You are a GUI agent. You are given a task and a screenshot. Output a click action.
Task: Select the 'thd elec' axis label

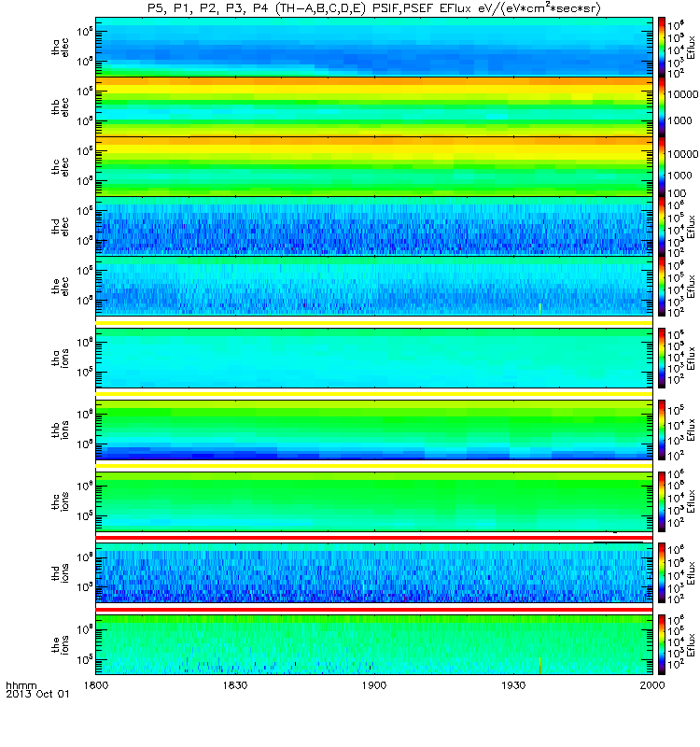coord(61,226)
